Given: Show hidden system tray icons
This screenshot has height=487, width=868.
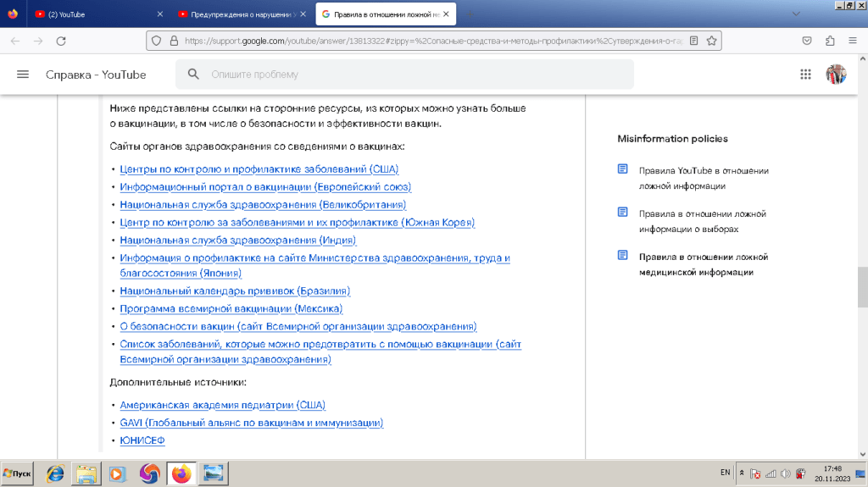Looking at the screenshot, I should point(743,473).
